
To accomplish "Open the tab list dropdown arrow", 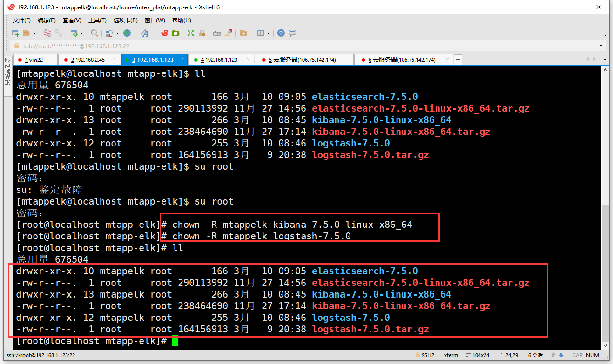I will point(605,60).
